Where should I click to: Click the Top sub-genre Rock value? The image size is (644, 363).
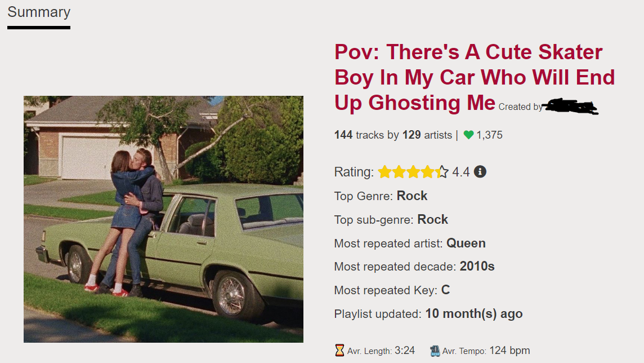[432, 220]
